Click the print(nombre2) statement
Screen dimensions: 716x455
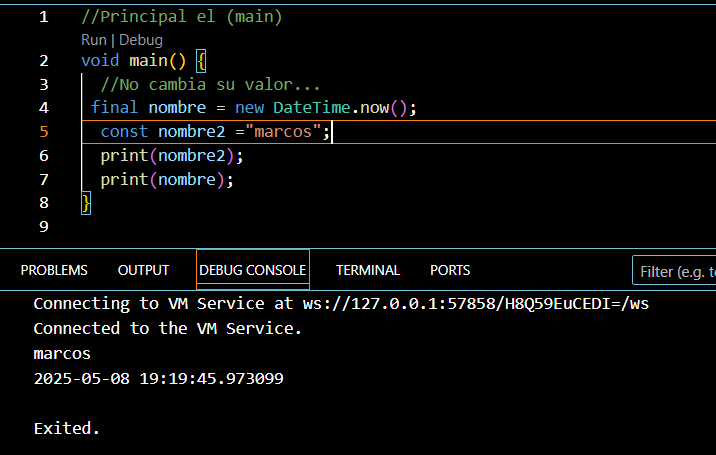(171, 156)
